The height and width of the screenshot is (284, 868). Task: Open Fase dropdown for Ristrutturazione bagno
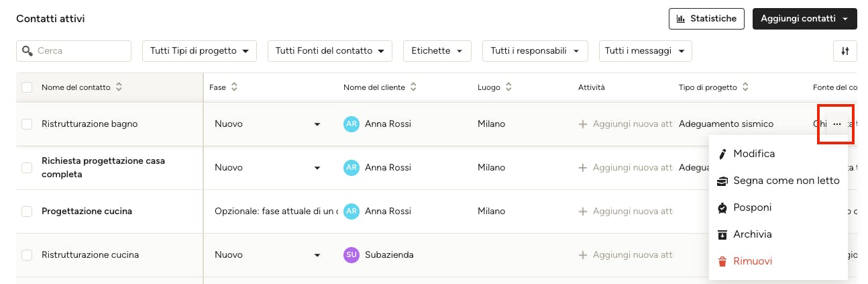(x=317, y=124)
